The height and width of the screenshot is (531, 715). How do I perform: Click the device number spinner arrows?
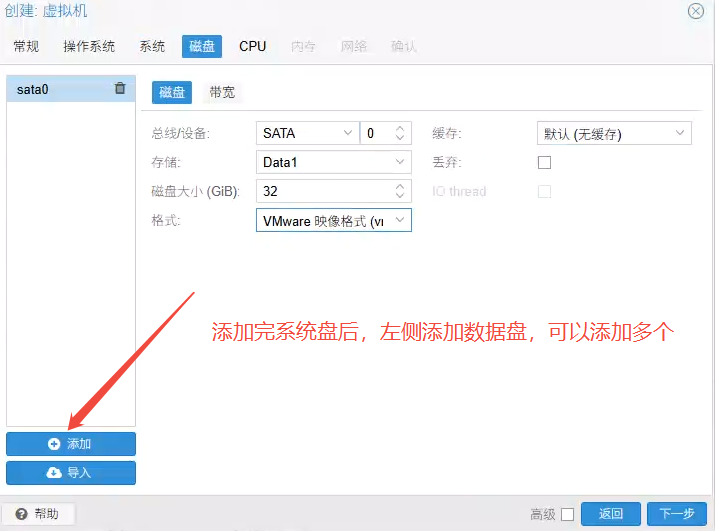point(401,133)
